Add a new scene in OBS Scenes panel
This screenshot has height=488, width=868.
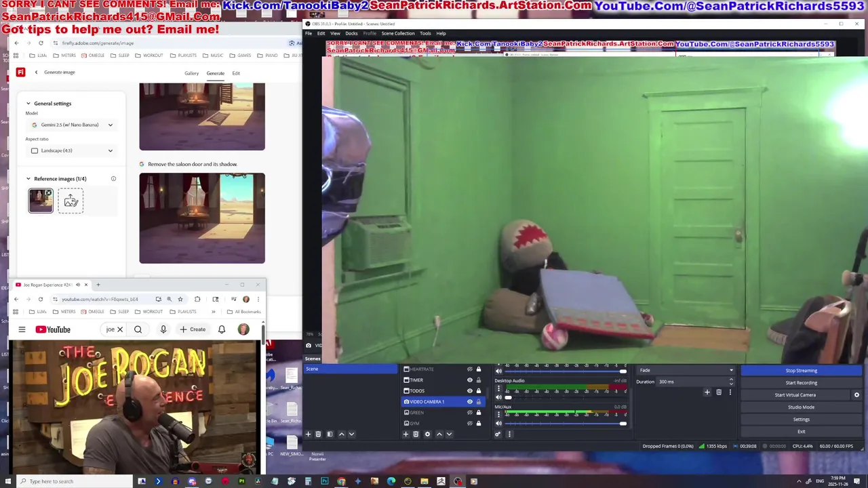point(308,434)
